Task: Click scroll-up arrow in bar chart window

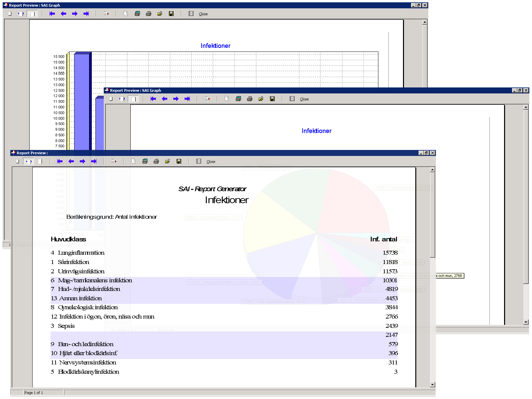Action: point(425,22)
